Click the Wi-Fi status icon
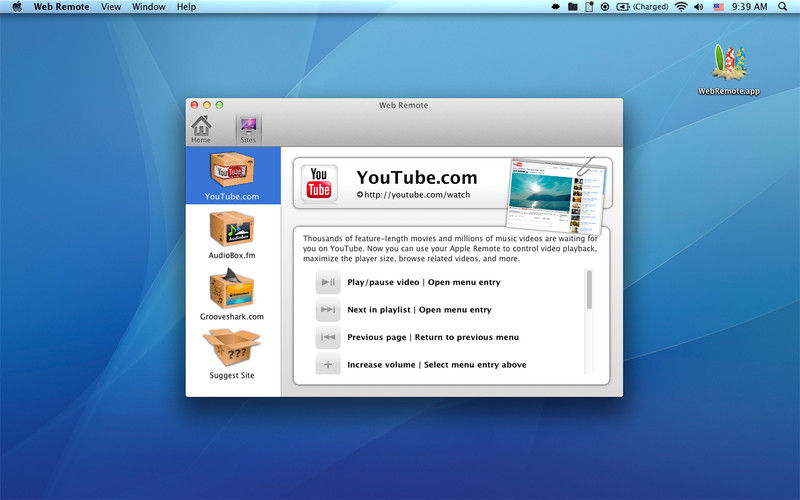This screenshot has width=800, height=500. point(681,7)
